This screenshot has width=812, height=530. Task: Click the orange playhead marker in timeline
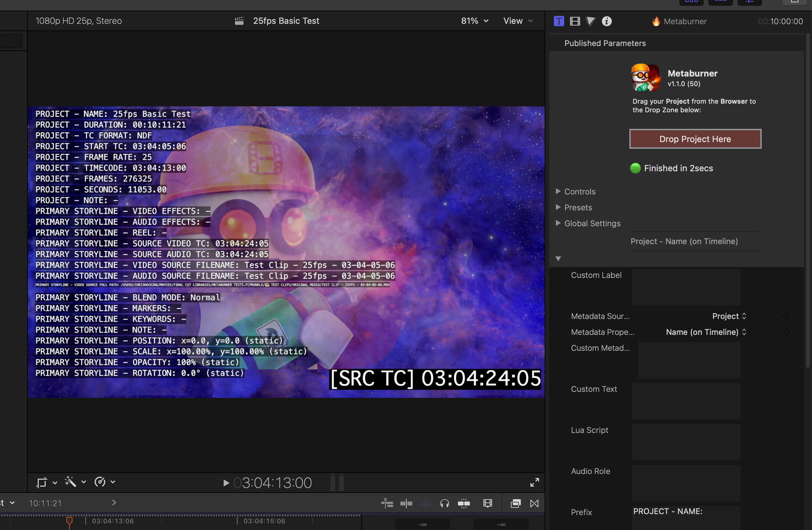pyautogui.click(x=69, y=521)
